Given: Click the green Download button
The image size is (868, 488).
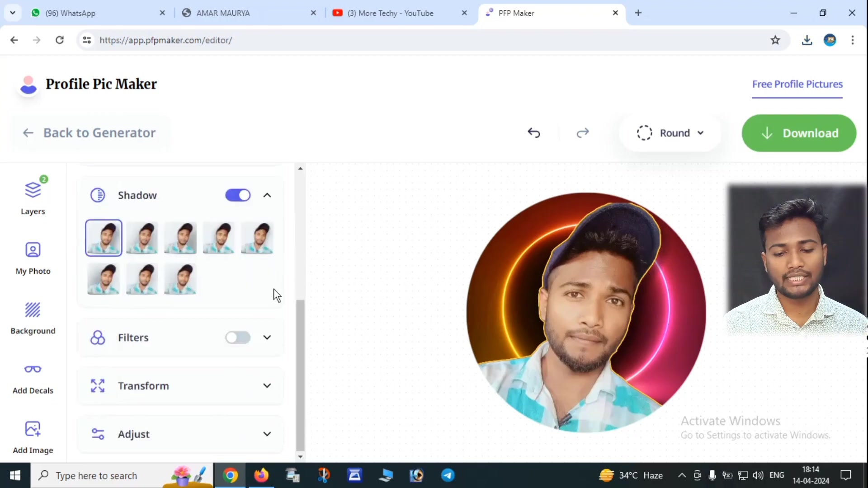Looking at the screenshot, I should point(799,133).
